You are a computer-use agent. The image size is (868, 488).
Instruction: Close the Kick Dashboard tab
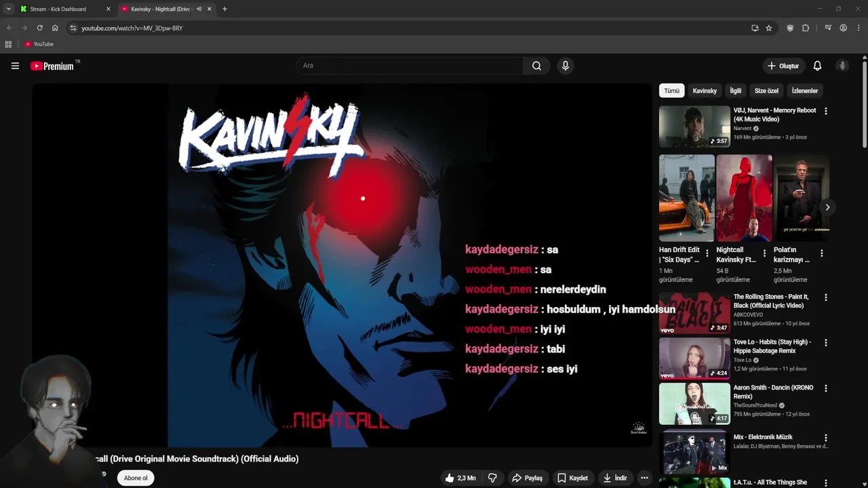click(x=108, y=9)
